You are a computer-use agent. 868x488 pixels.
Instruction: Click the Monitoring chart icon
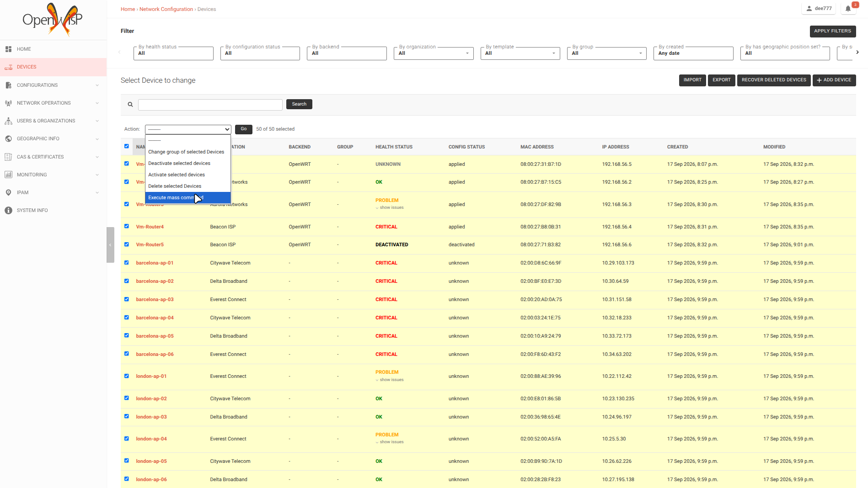pyautogui.click(x=8, y=175)
